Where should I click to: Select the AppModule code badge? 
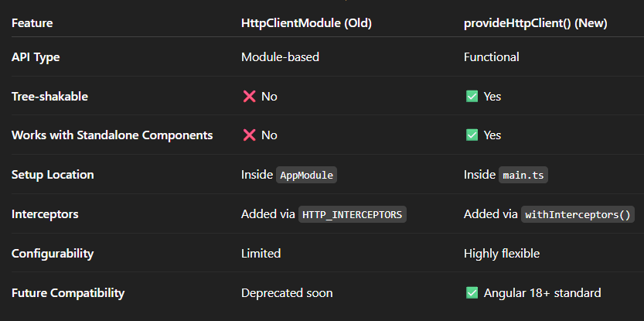click(306, 175)
